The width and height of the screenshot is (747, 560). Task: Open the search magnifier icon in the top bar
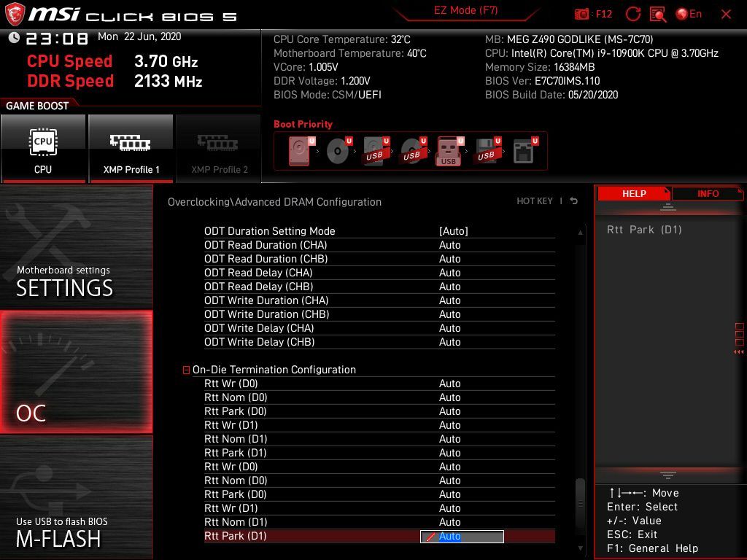[x=658, y=14]
